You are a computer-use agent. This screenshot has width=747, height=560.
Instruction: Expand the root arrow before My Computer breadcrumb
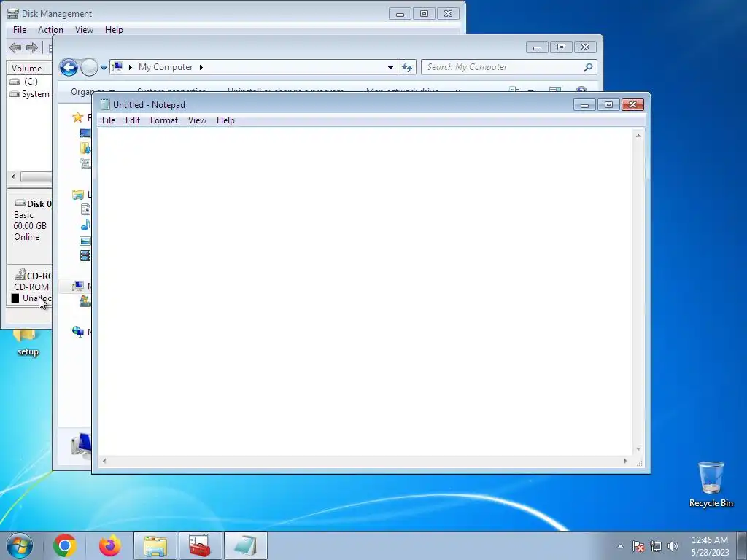pos(130,67)
